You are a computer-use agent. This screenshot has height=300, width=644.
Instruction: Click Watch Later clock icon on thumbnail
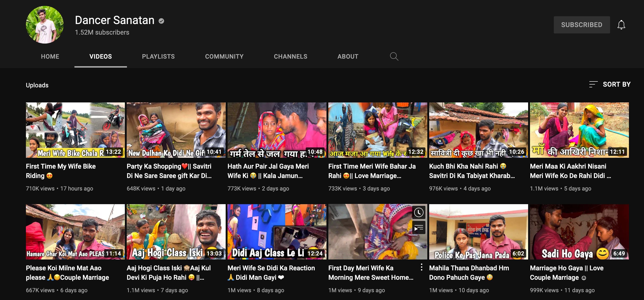coord(419,213)
